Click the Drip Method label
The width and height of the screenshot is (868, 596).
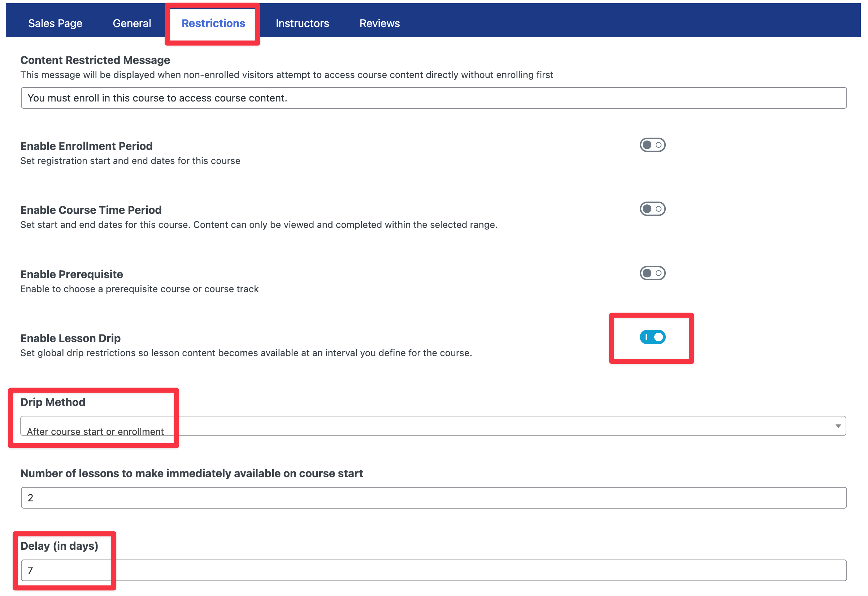(x=53, y=402)
